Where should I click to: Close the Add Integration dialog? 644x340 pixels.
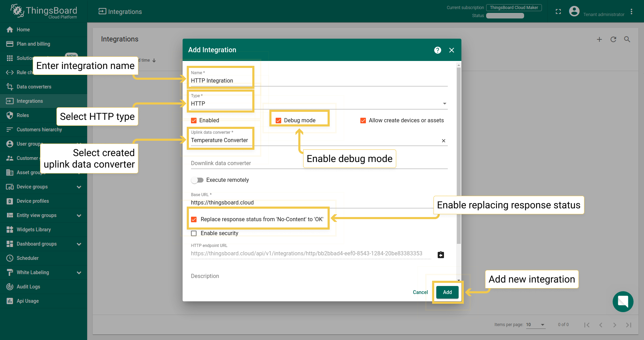452,50
